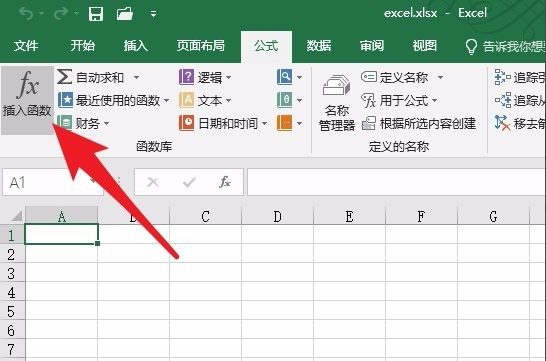The image size is (546, 361).
Task: Click the Undo arrow in title bar
Action: tap(26, 14)
